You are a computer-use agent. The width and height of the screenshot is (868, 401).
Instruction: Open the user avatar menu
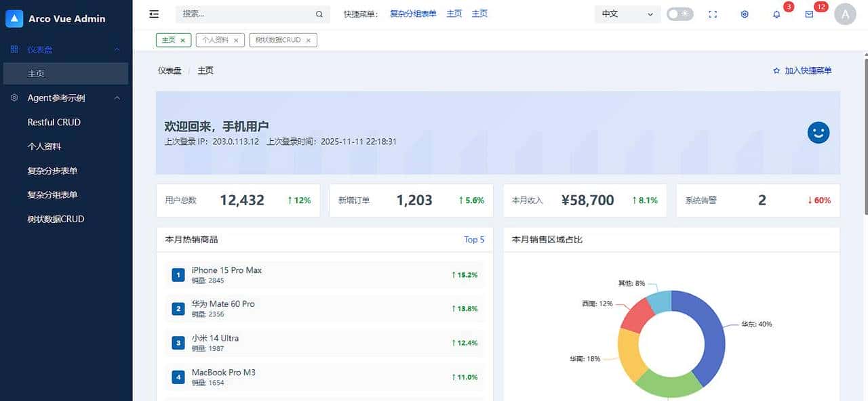point(845,14)
